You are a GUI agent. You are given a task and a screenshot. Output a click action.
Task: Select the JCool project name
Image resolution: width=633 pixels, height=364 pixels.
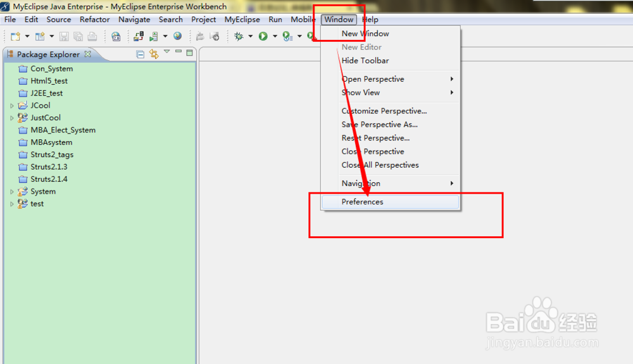[41, 105]
